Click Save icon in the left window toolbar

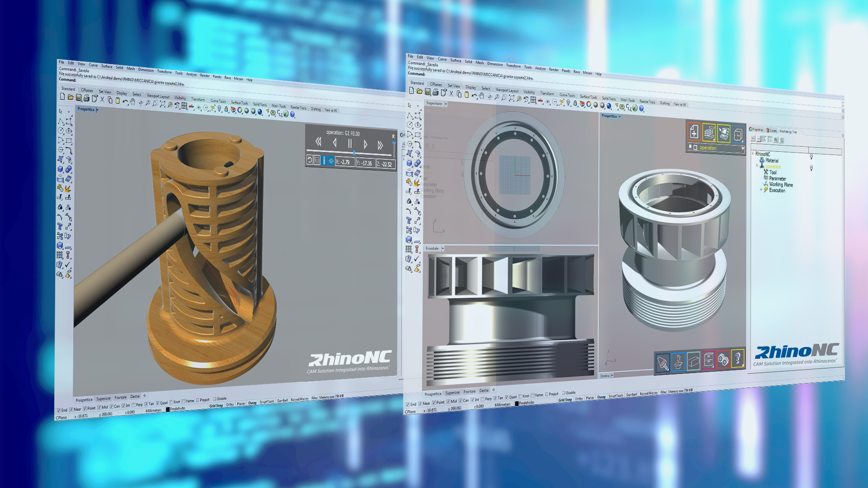79,98
